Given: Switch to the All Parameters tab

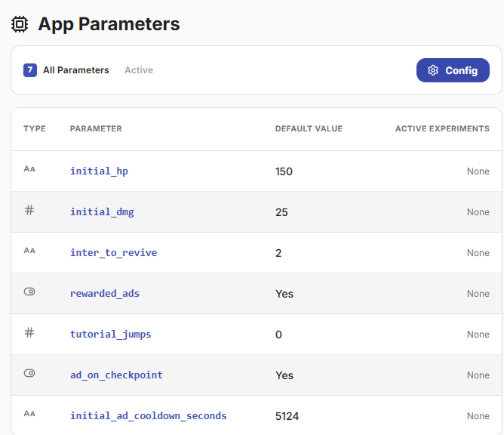Looking at the screenshot, I should (x=75, y=70).
